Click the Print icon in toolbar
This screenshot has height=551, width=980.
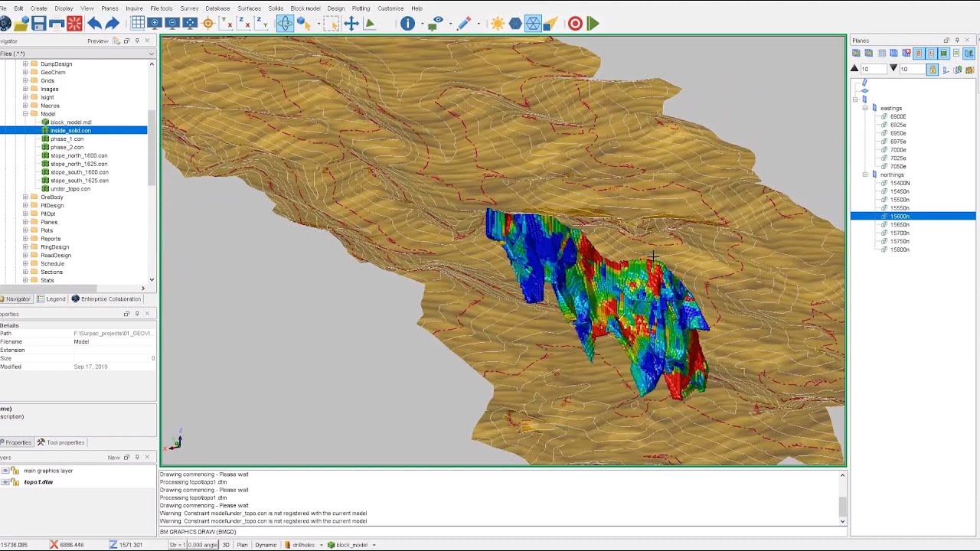point(57,24)
